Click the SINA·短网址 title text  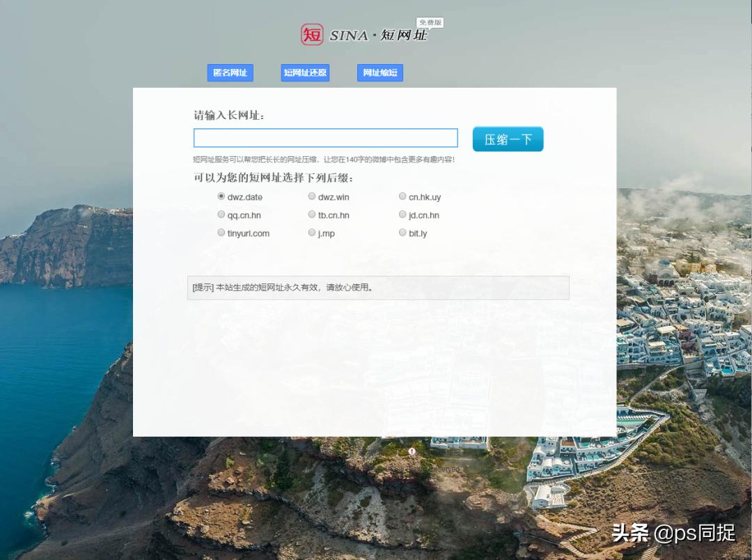point(378,34)
